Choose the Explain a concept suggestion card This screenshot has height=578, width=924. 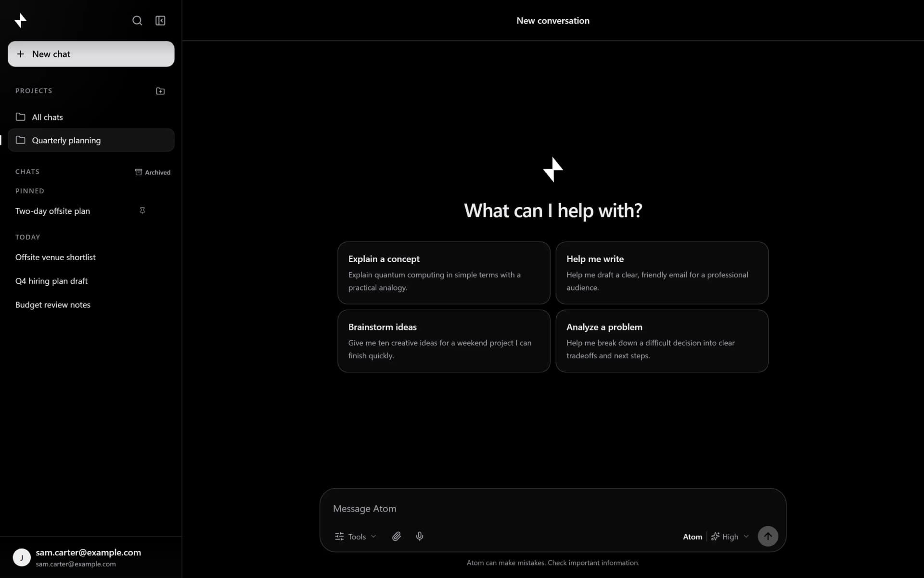(x=444, y=273)
